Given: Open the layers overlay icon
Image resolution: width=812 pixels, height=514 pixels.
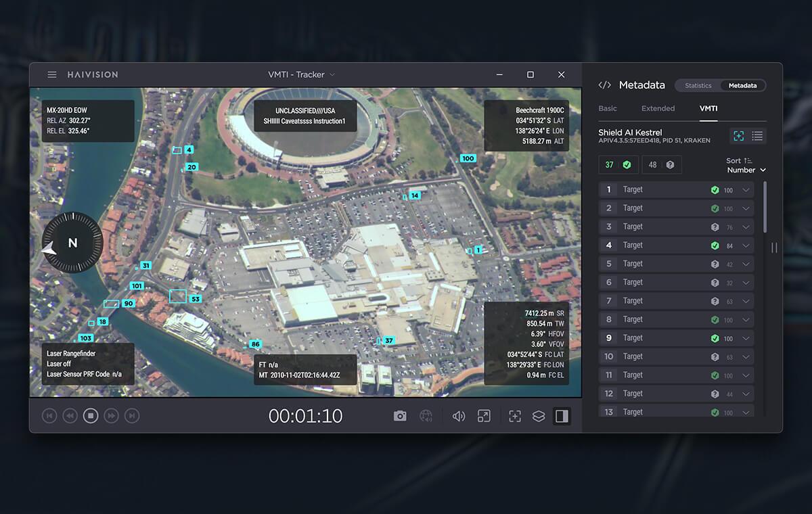Looking at the screenshot, I should tap(539, 416).
